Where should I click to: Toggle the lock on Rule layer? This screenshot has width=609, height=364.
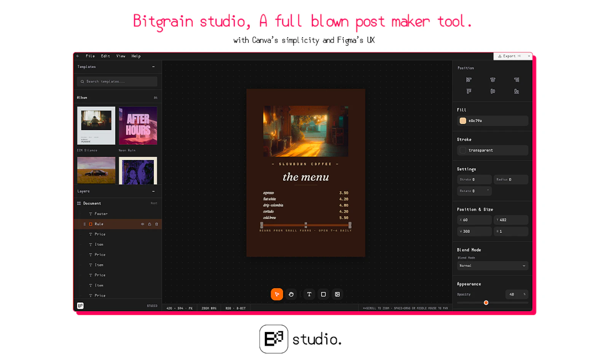[150, 224]
